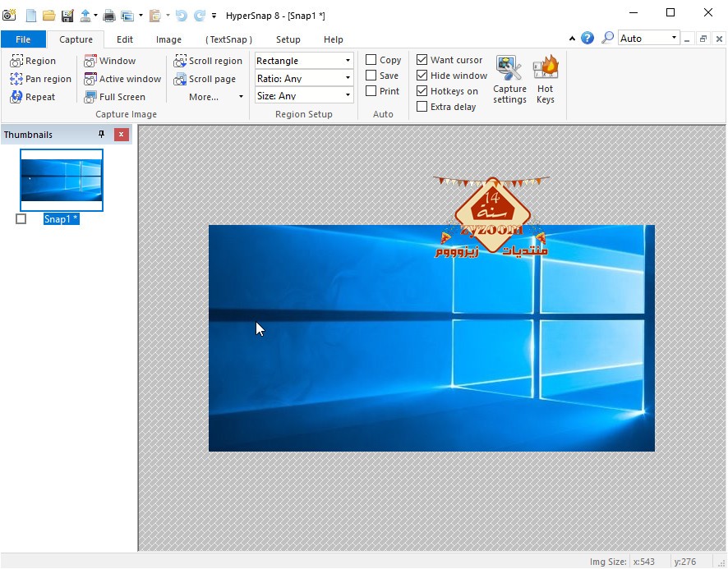
Task: Create a new image with blank page icon
Action: pos(31,16)
